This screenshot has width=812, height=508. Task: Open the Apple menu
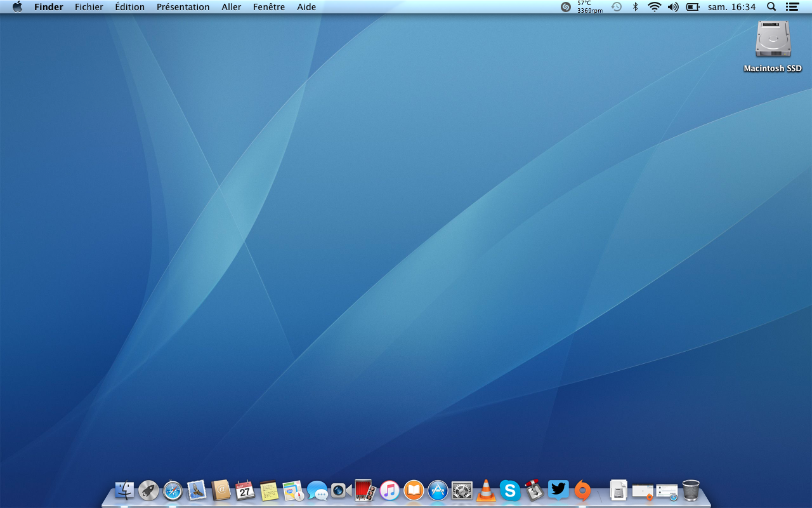click(x=17, y=7)
